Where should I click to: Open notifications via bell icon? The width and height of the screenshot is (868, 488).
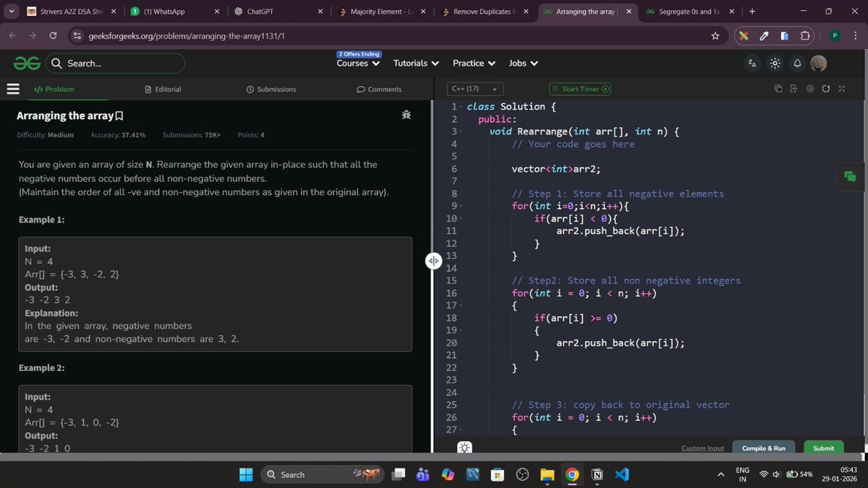tap(796, 63)
